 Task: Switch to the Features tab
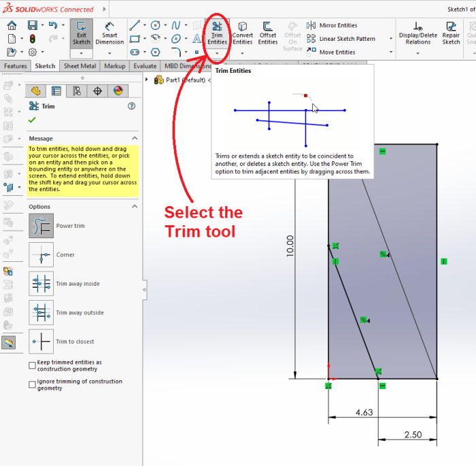[x=16, y=66]
